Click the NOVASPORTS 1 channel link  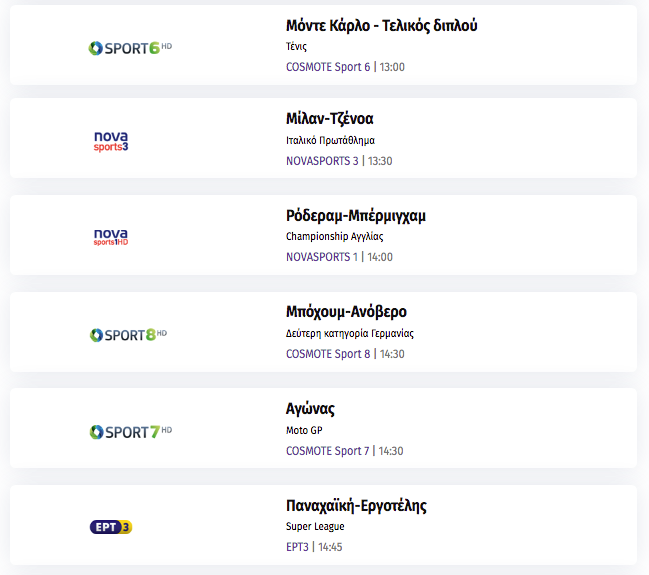pos(322,257)
